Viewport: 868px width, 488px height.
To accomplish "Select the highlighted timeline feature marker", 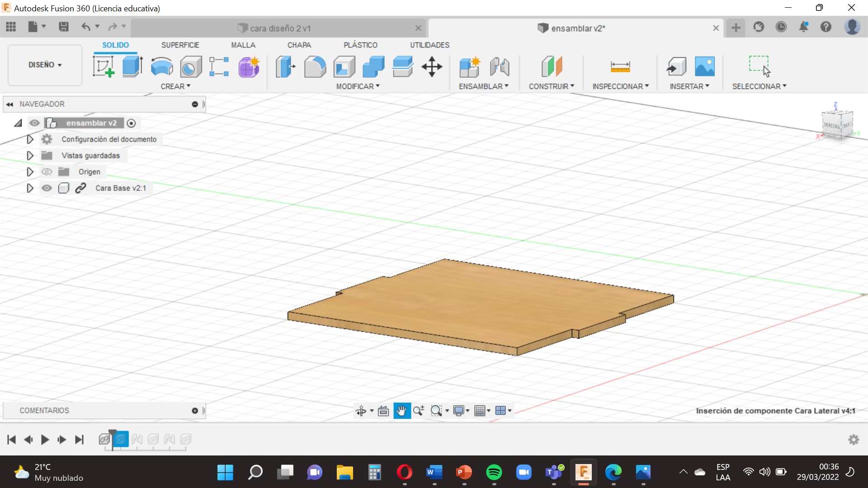I will point(121,439).
